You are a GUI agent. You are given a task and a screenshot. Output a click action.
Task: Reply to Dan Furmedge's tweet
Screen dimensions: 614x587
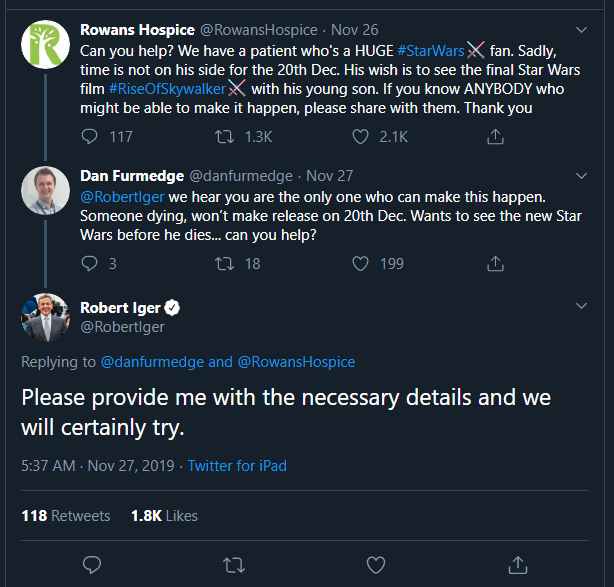pos(90,264)
